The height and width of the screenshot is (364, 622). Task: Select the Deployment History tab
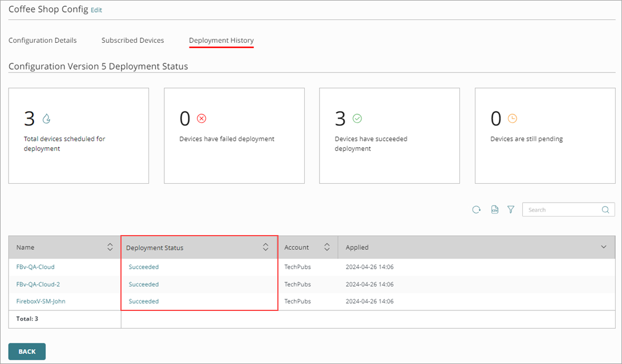221,41
